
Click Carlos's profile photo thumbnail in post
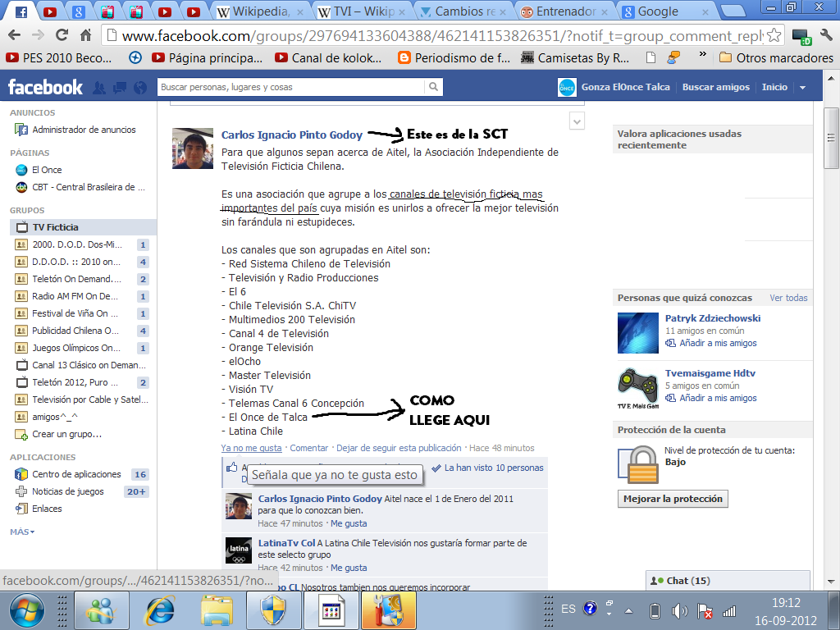click(x=193, y=148)
